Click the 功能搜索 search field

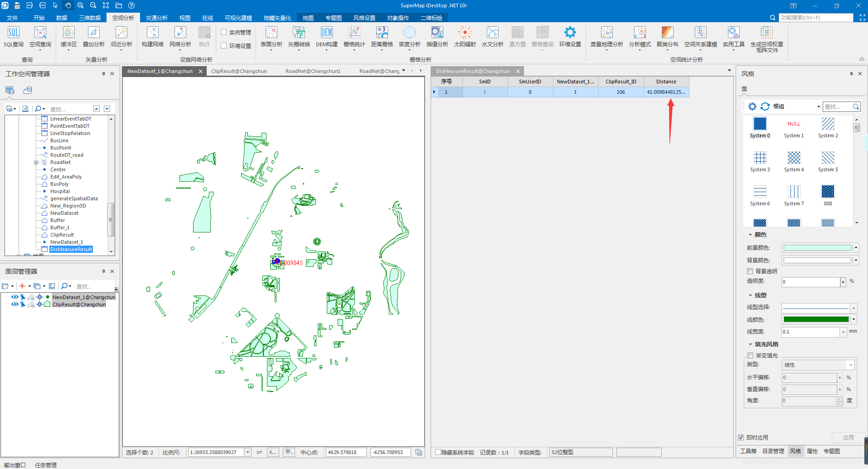[816, 18]
